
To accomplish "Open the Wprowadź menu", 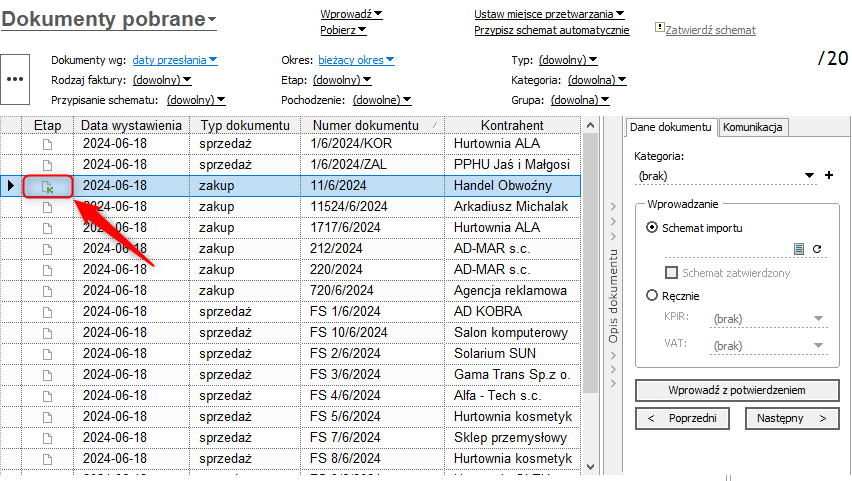I will coord(351,14).
